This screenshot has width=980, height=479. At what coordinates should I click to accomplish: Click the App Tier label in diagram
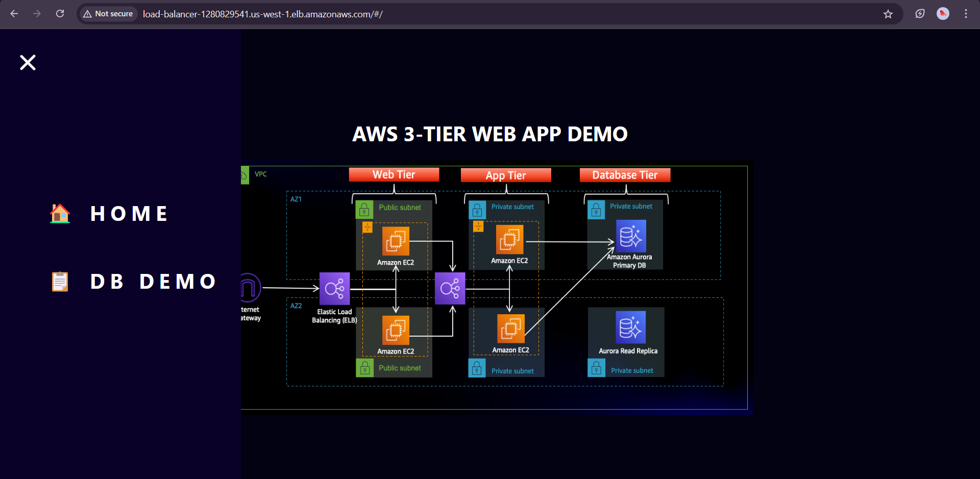506,175
